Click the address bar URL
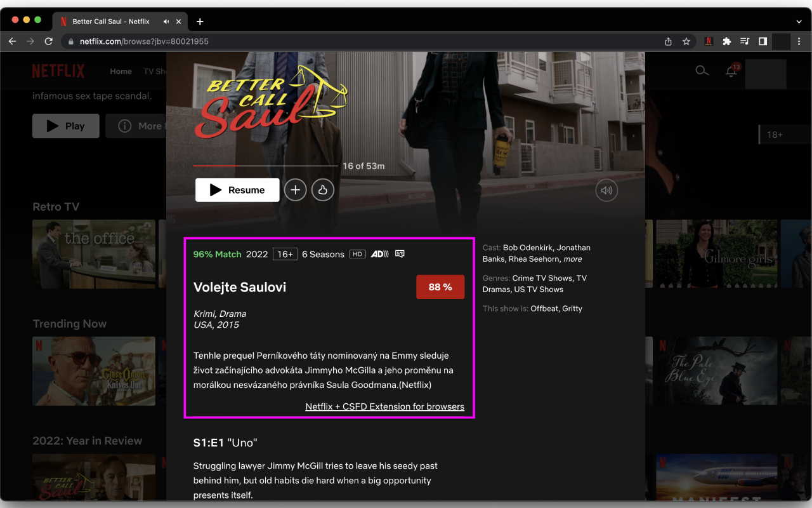Viewport: 812px width, 508px height. point(144,41)
